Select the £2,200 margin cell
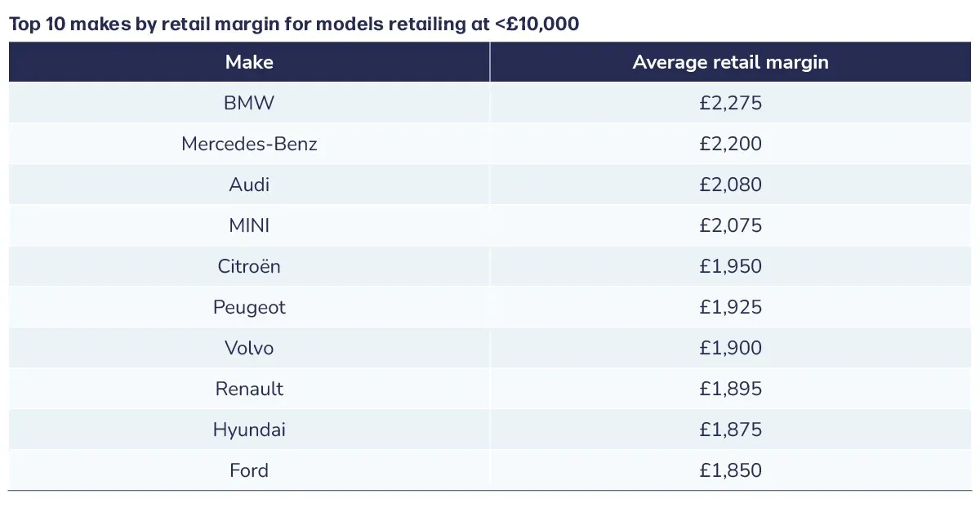The width and height of the screenshot is (980, 512). click(x=730, y=144)
